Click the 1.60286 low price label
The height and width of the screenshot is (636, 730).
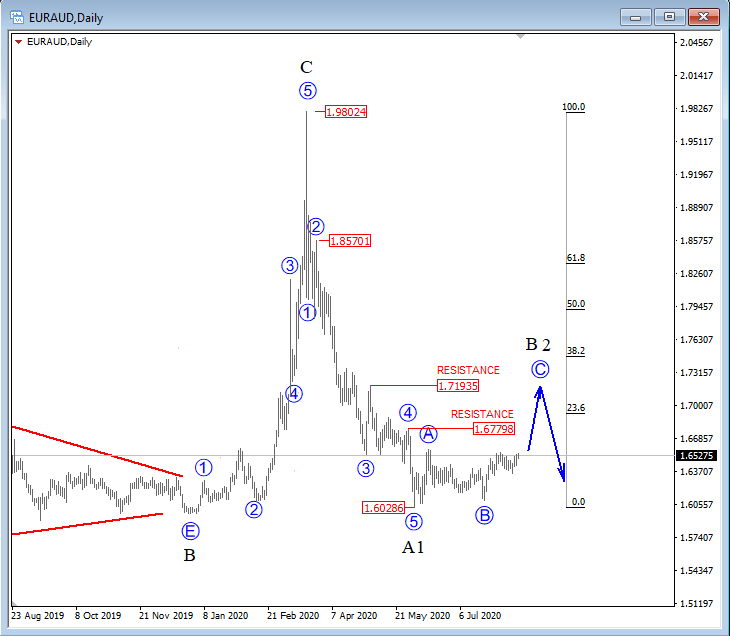point(384,508)
